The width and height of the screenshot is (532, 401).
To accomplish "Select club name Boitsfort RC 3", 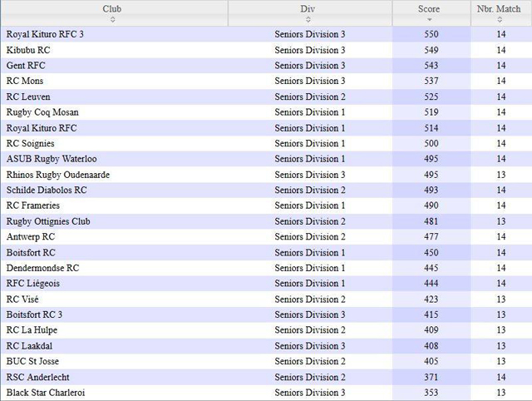I will coord(34,314).
